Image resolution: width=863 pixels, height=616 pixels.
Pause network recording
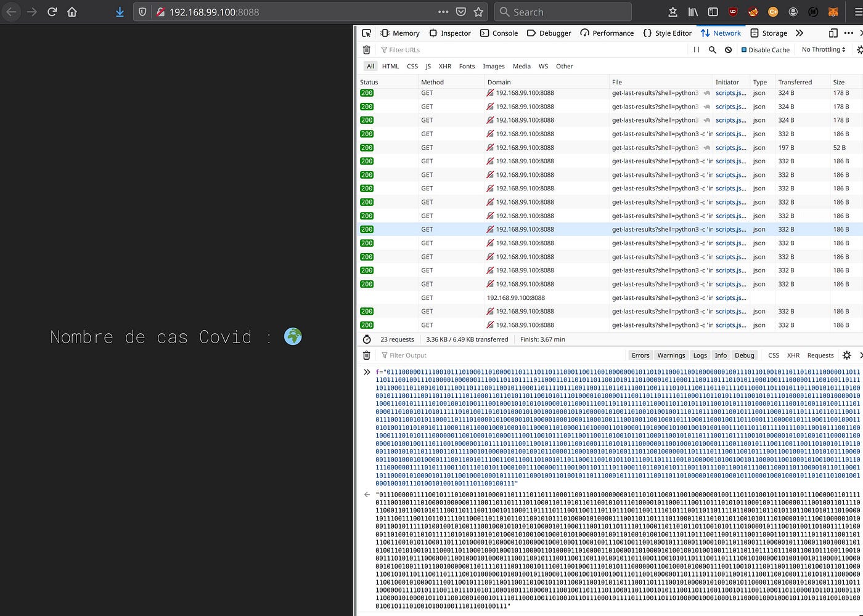click(x=697, y=50)
